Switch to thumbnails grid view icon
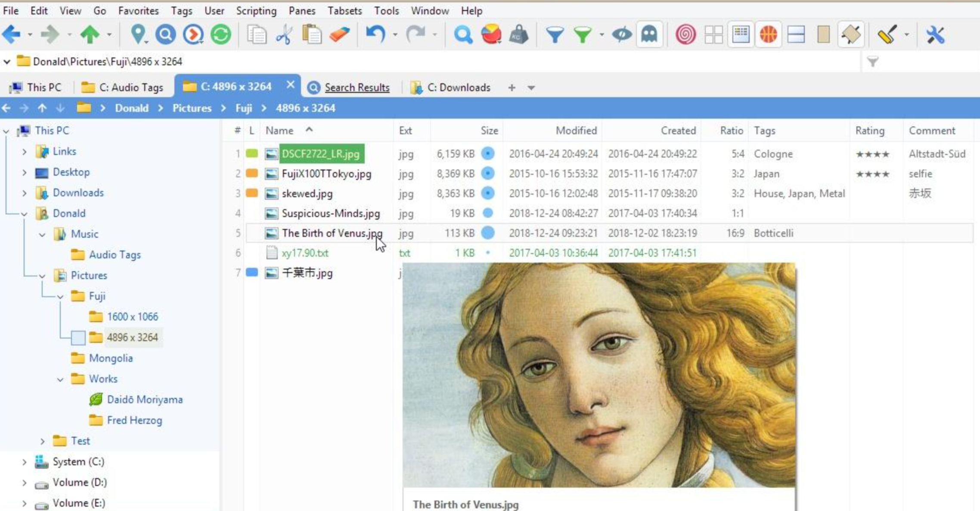Screen dimensions: 980x511 tap(713, 34)
